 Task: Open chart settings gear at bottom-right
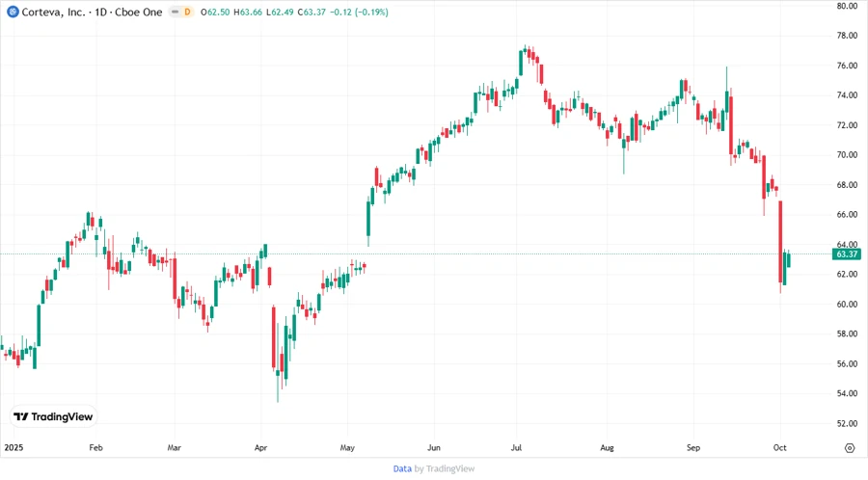(x=849, y=448)
